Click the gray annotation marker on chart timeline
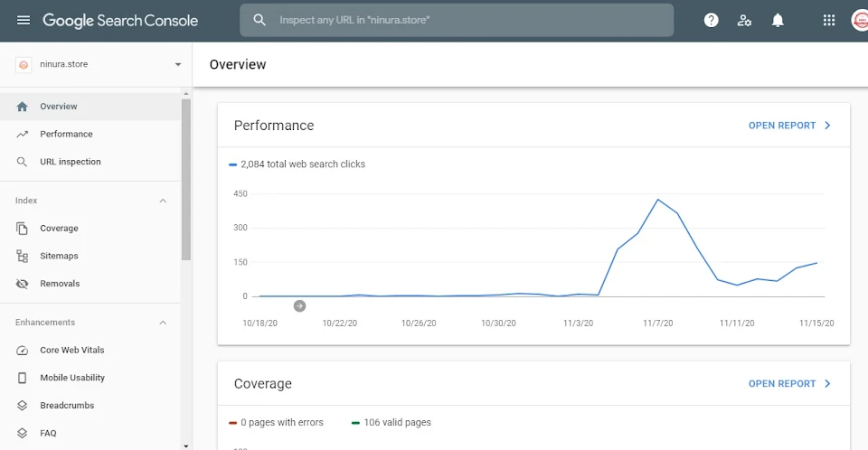The width and height of the screenshot is (868, 450). click(299, 305)
